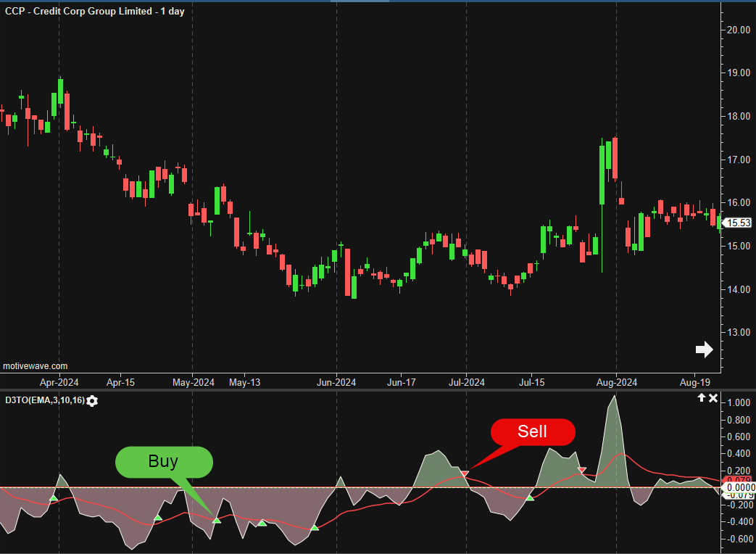Select the red sell marker under Sell callout
Image resolution: width=756 pixels, height=554 pixels.
pos(465,473)
